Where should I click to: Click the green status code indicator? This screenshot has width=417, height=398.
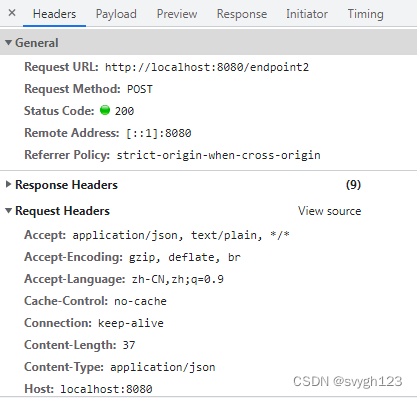[x=105, y=110]
